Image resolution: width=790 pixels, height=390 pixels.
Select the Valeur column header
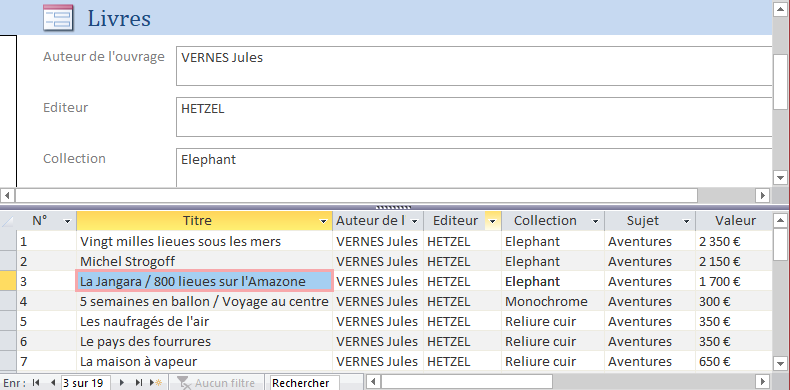coord(734,221)
